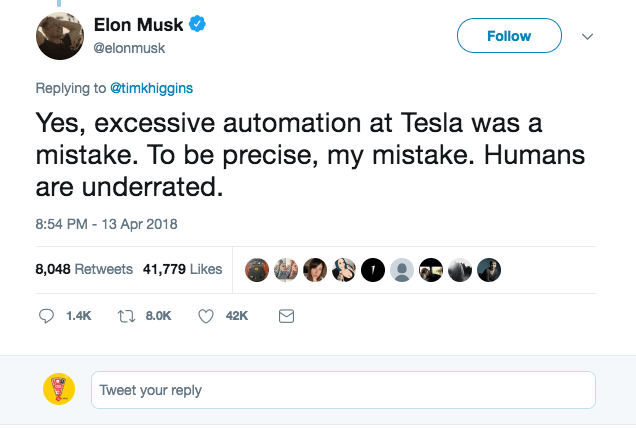This screenshot has height=428, width=636.
Task: Open Elon Musk's profile avatar
Action: (x=62, y=36)
